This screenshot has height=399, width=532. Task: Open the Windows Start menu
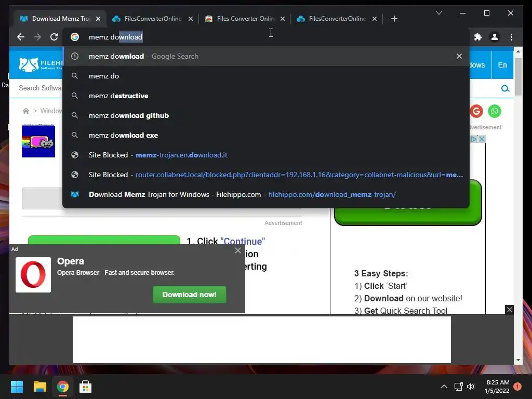pyautogui.click(x=17, y=387)
